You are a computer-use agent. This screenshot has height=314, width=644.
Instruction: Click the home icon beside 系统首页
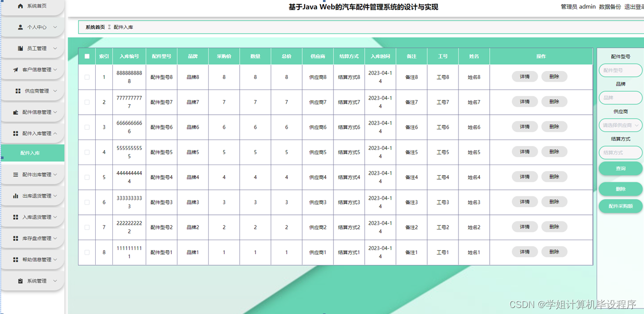(x=20, y=6)
